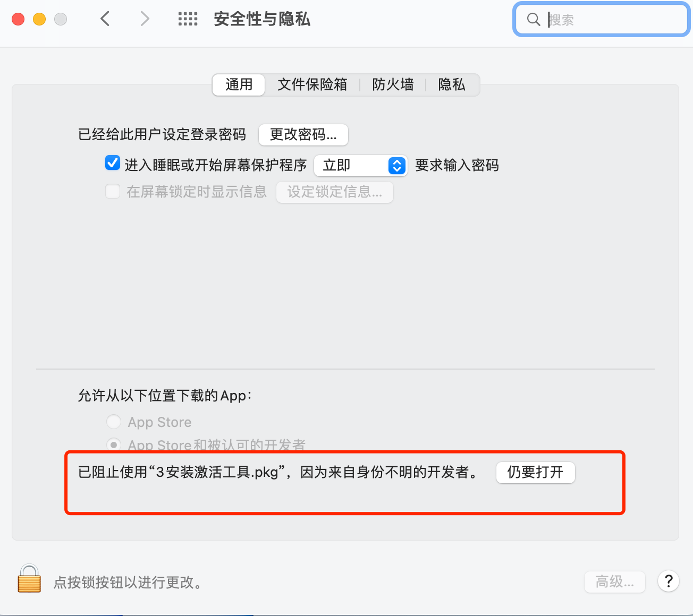Focus the 搜索 search field

coord(602,20)
